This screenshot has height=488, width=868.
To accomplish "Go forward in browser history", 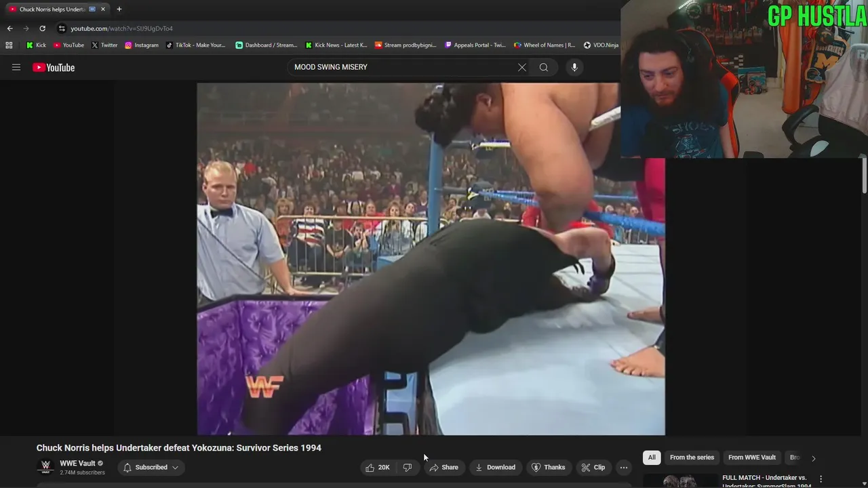I will (x=26, y=28).
